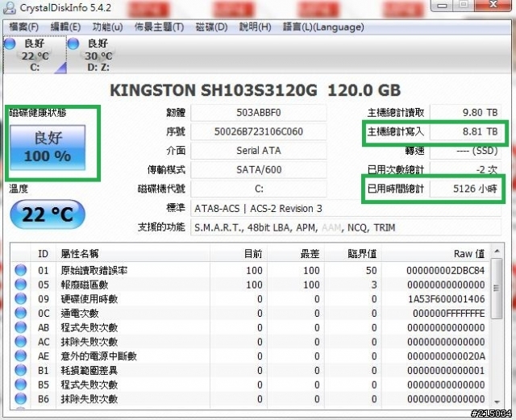Click the standard field ATA8-ACS | ACS-2 Revision 3

pyautogui.click(x=346, y=208)
